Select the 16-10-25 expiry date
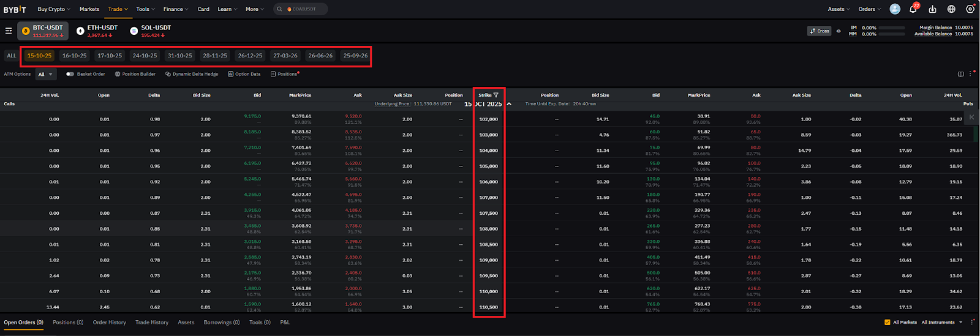980x336 pixels. (x=75, y=56)
